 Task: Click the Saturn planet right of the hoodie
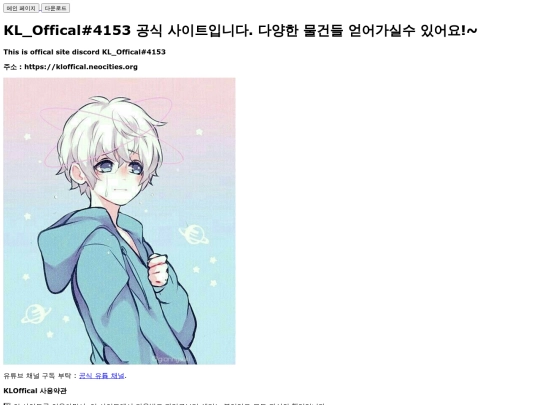(194, 234)
